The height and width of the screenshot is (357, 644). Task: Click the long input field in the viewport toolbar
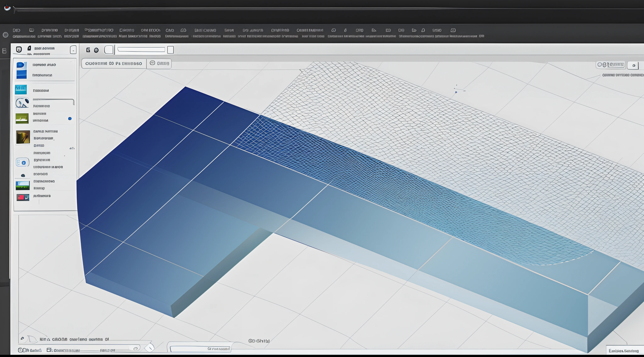click(141, 49)
